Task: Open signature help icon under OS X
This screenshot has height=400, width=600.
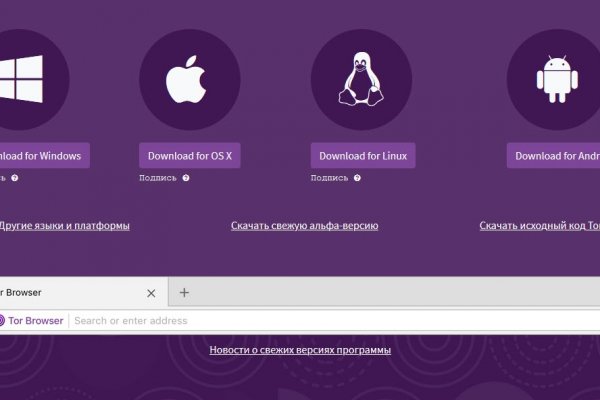Action: click(185, 178)
